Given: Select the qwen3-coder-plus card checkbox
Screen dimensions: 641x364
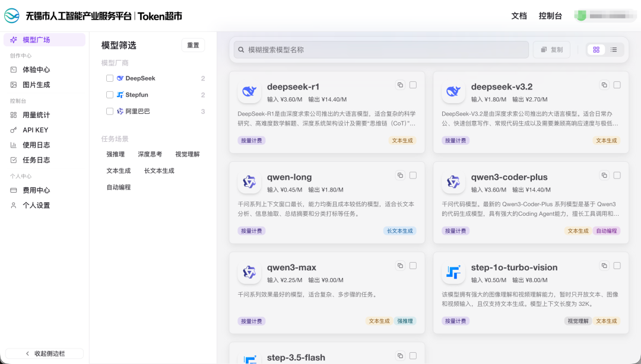Looking at the screenshot, I should click(617, 175).
